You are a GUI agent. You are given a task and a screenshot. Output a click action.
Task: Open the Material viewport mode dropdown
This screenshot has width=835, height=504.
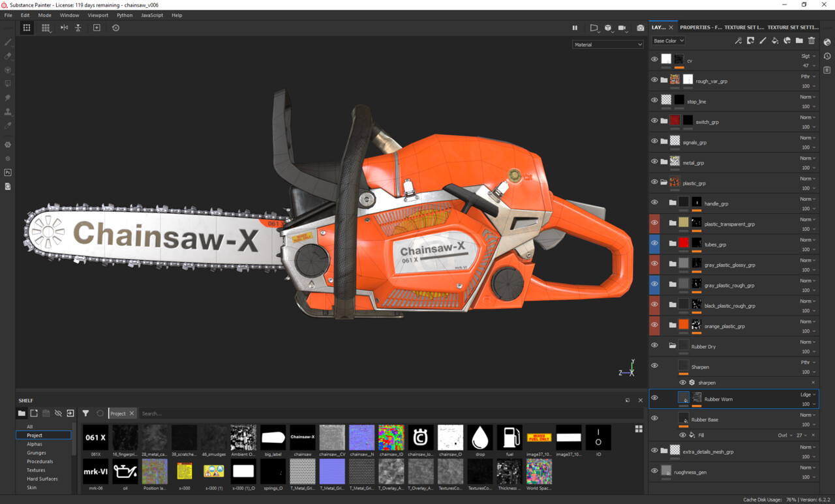608,44
